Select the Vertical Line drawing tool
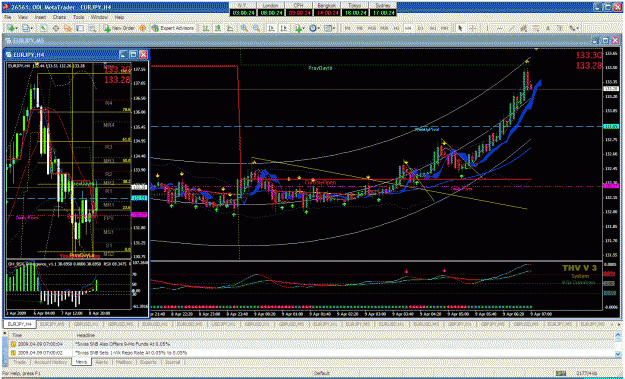This screenshot has height=379, width=625. [x=487, y=28]
